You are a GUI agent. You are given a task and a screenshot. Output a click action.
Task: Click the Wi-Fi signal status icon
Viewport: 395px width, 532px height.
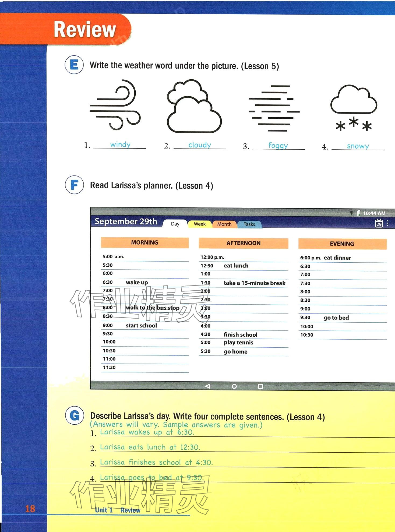pos(351,213)
